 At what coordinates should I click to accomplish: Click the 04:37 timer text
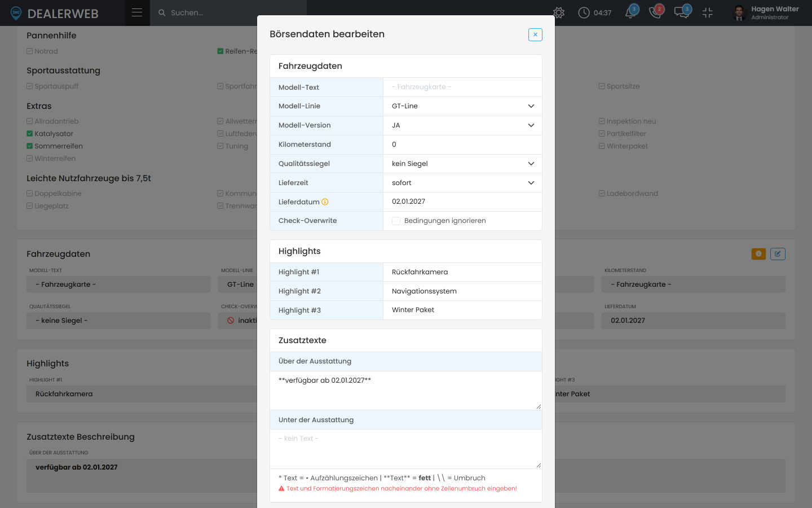coord(602,13)
